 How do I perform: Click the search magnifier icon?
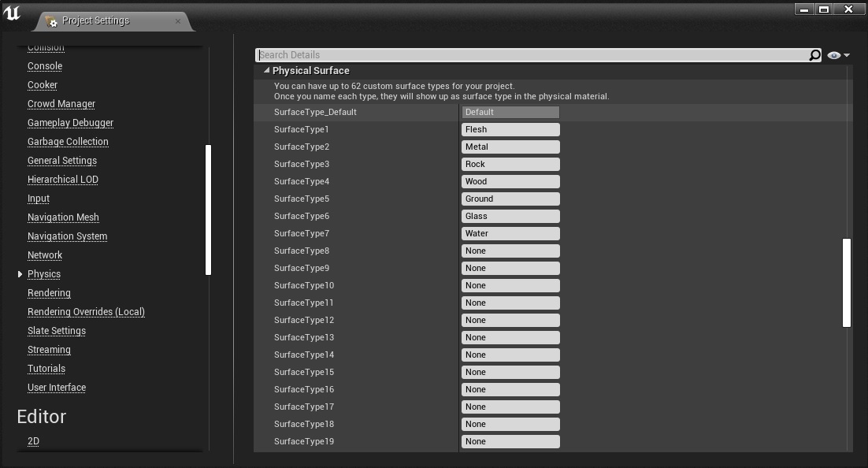click(814, 55)
